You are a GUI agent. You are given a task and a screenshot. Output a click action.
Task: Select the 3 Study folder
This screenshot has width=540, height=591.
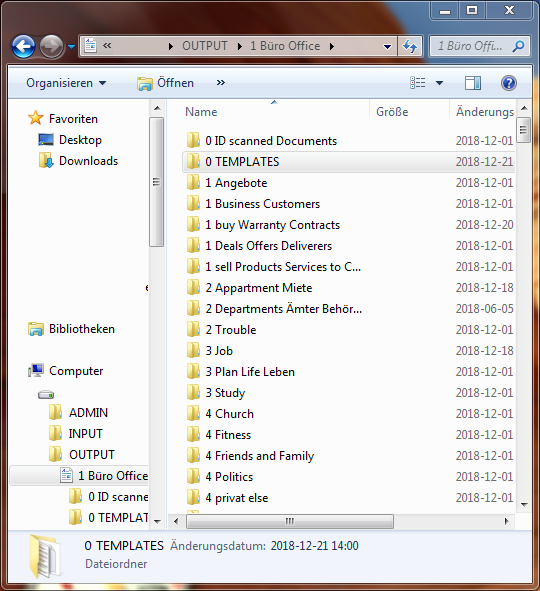tap(225, 393)
